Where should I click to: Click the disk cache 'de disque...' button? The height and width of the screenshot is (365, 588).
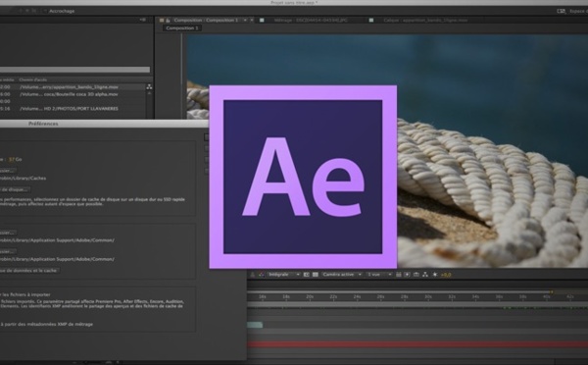(x=15, y=189)
